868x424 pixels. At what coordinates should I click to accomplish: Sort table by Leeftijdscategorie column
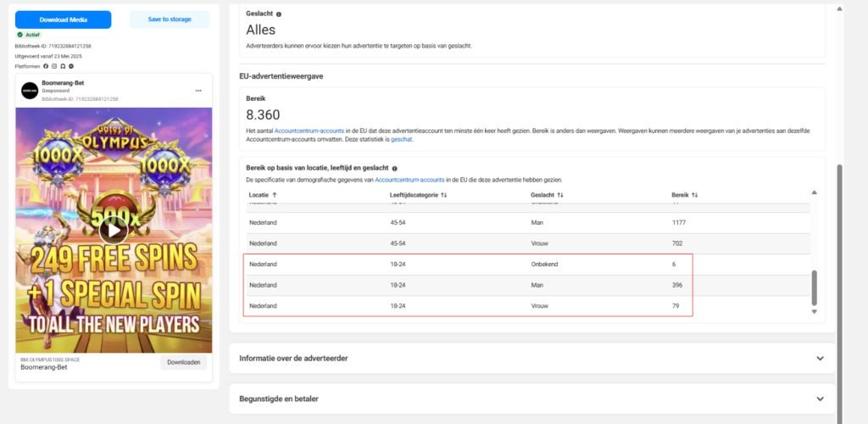click(418, 195)
